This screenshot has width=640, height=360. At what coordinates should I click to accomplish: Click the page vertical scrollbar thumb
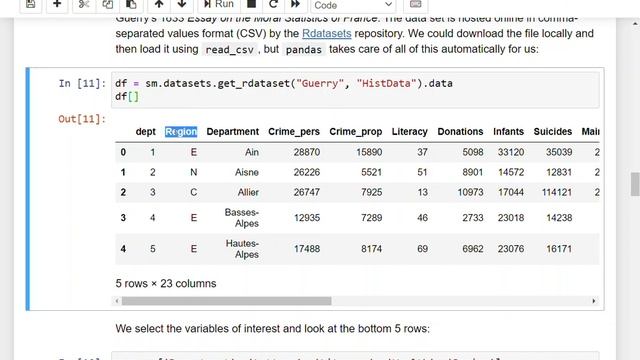635,184
